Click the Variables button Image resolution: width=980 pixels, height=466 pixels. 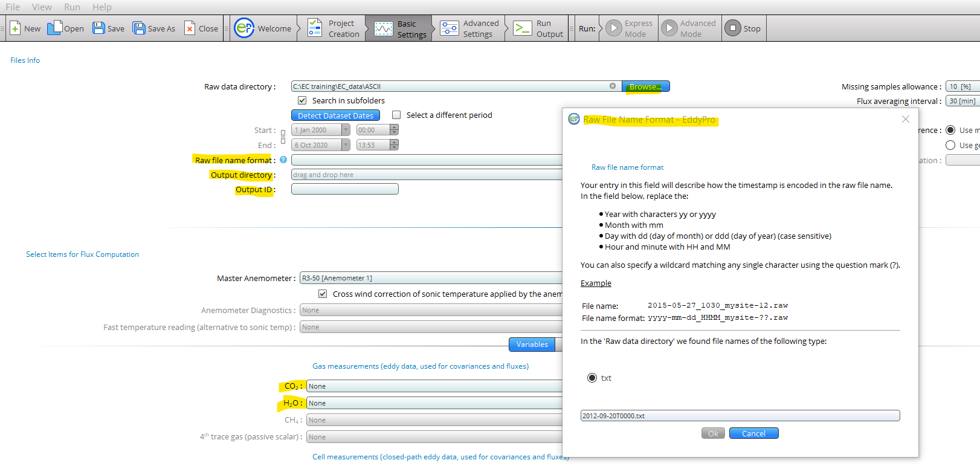[x=532, y=345]
